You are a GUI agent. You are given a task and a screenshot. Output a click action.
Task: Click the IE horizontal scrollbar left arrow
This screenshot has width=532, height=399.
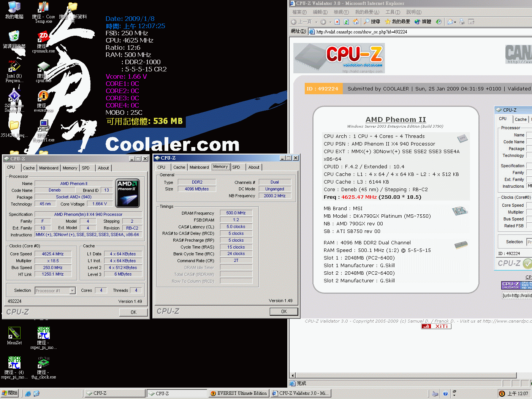point(293,375)
